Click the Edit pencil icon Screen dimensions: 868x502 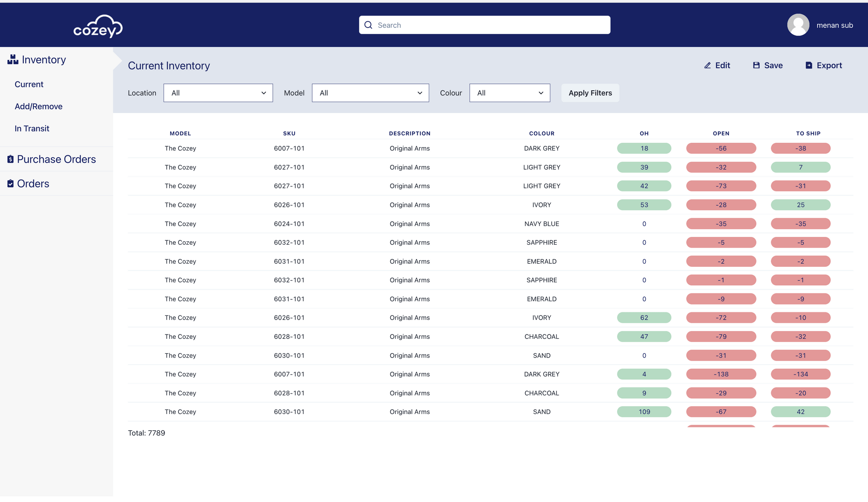[707, 66]
